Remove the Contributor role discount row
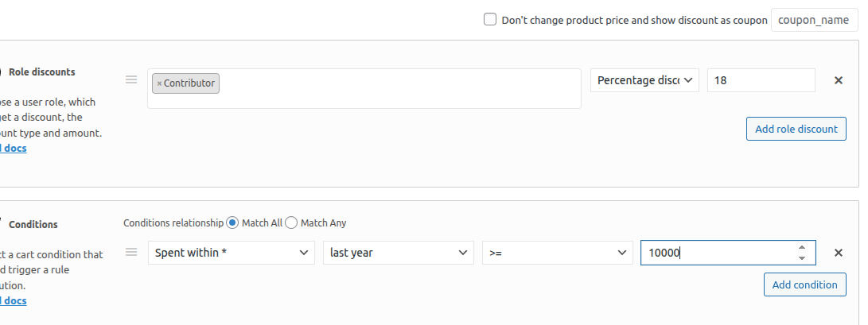The width and height of the screenshot is (868, 325). point(838,80)
